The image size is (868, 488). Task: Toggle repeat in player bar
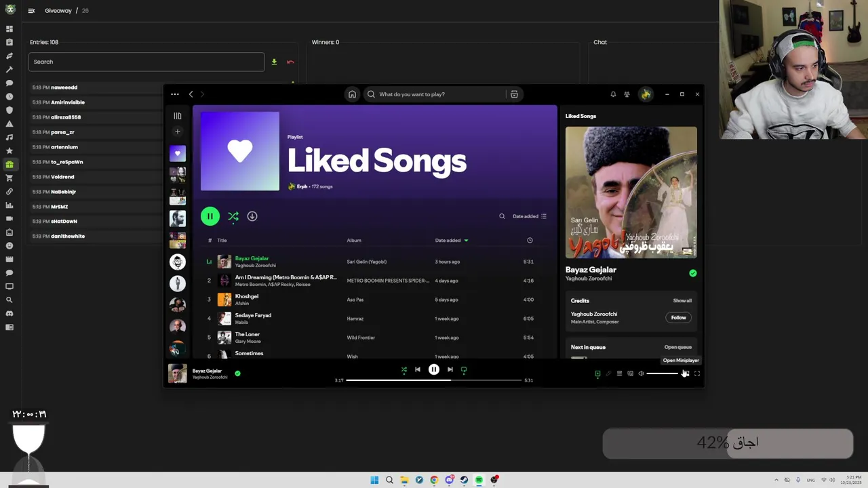[x=464, y=370]
